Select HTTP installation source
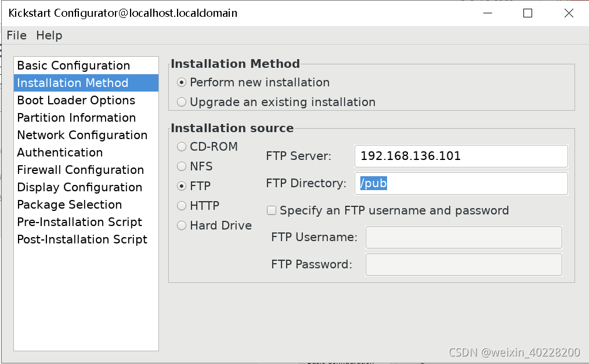Image resolution: width=589 pixels, height=364 pixels. (182, 206)
